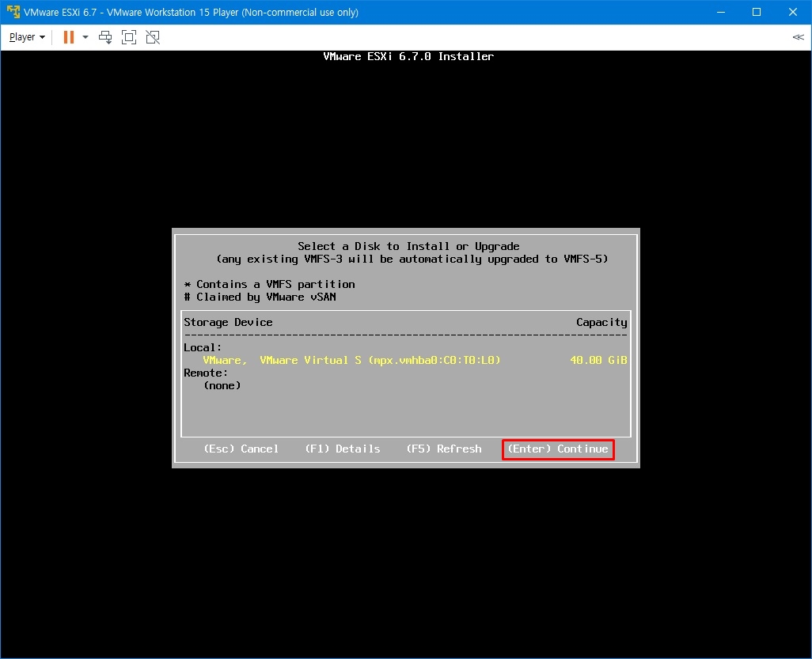Click the Local: section label
This screenshot has width=812, height=659.
coord(203,347)
